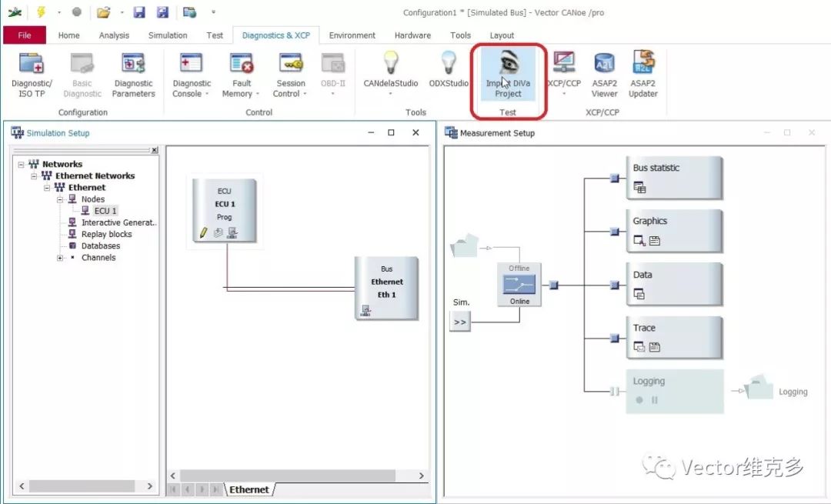Open the Diagnostic Console
831x504 pixels.
click(x=192, y=75)
